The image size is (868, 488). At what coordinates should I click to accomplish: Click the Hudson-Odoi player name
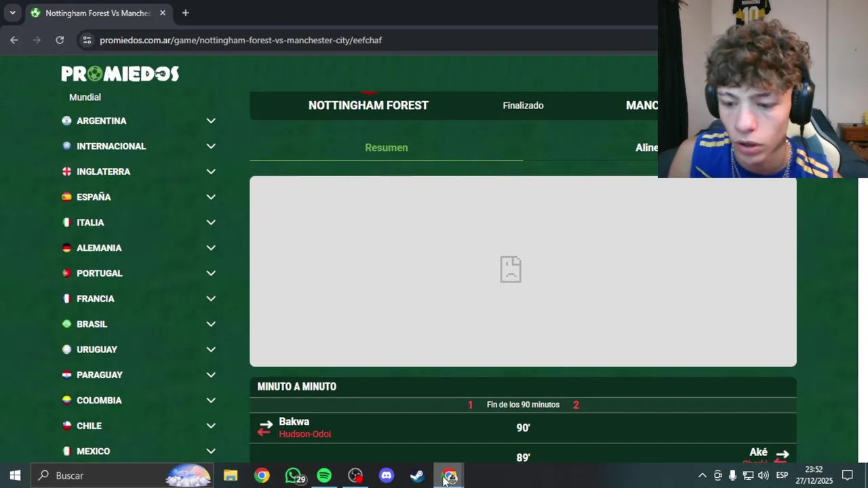click(305, 434)
